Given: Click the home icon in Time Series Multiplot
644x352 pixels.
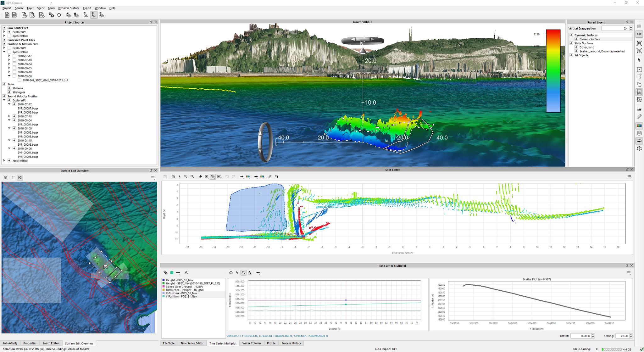Looking at the screenshot, I should (x=231, y=273).
